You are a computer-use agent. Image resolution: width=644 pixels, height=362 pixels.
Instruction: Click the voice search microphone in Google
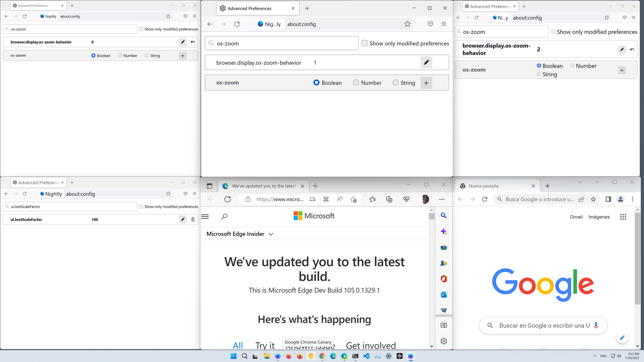(596, 325)
